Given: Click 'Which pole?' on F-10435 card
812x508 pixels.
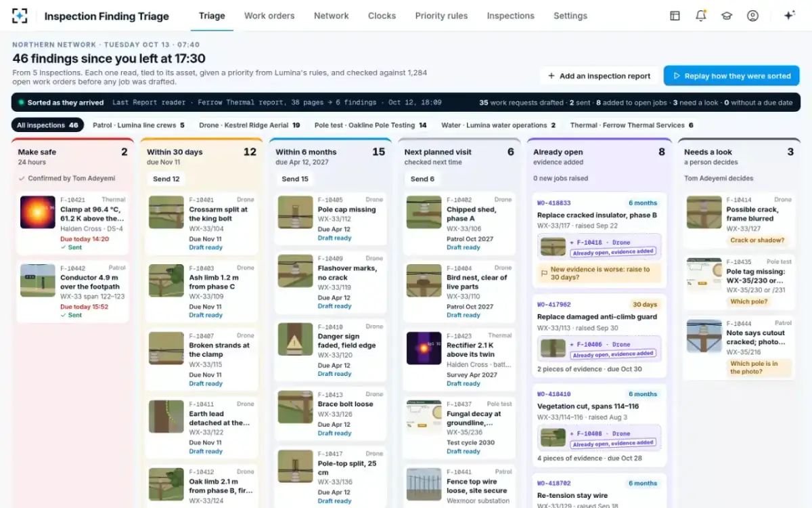Looking at the screenshot, I should (750, 301).
